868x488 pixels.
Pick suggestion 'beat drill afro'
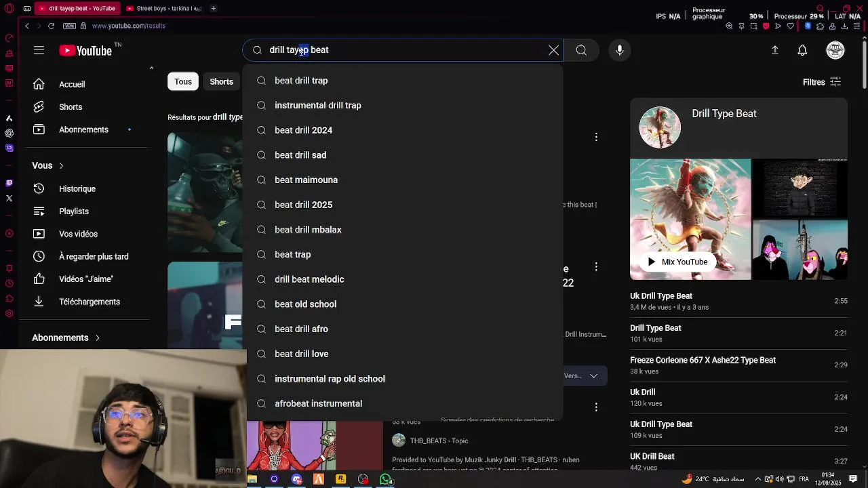[x=404, y=329]
